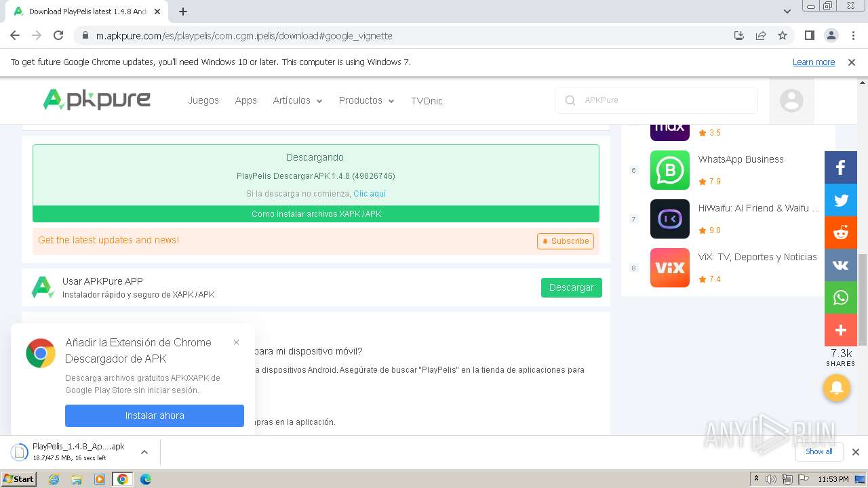Click 'ViX: TV, Deportes y Noticias' link
This screenshot has width=868, height=488.
click(x=757, y=257)
